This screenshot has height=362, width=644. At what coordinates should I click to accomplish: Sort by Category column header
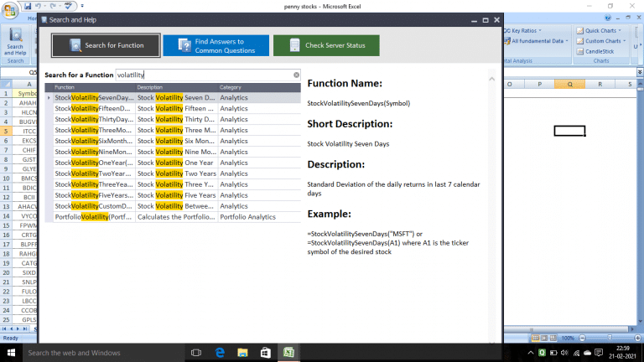pyautogui.click(x=259, y=87)
